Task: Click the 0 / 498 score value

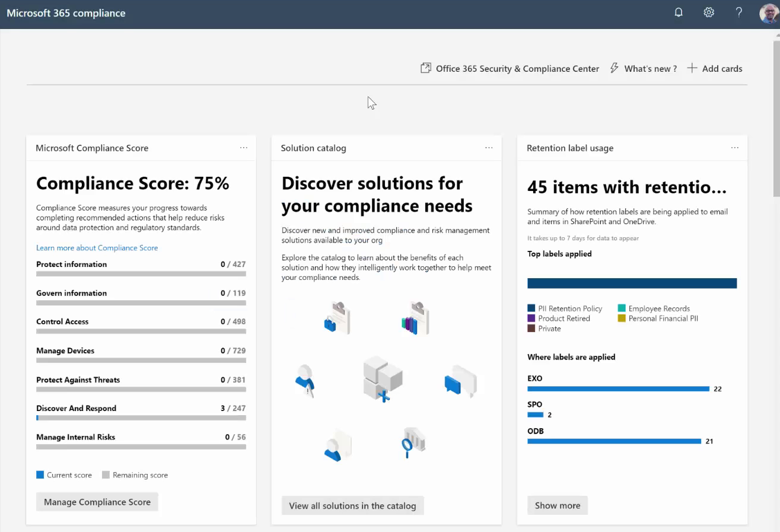Action: pyautogui.click(x=233, y=321)
